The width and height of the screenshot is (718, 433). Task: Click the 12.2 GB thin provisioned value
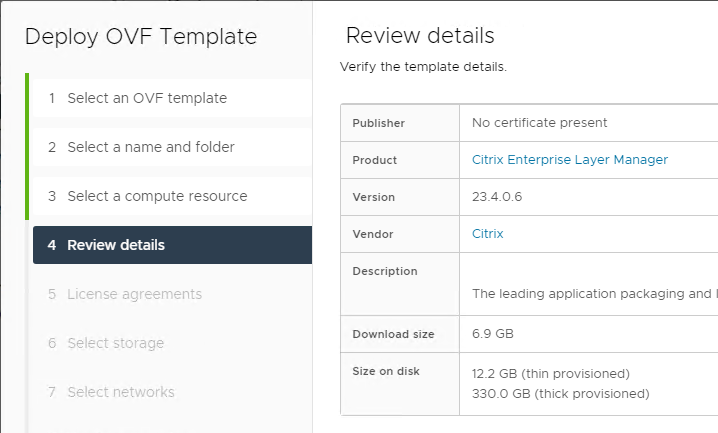tap(551, 373)
